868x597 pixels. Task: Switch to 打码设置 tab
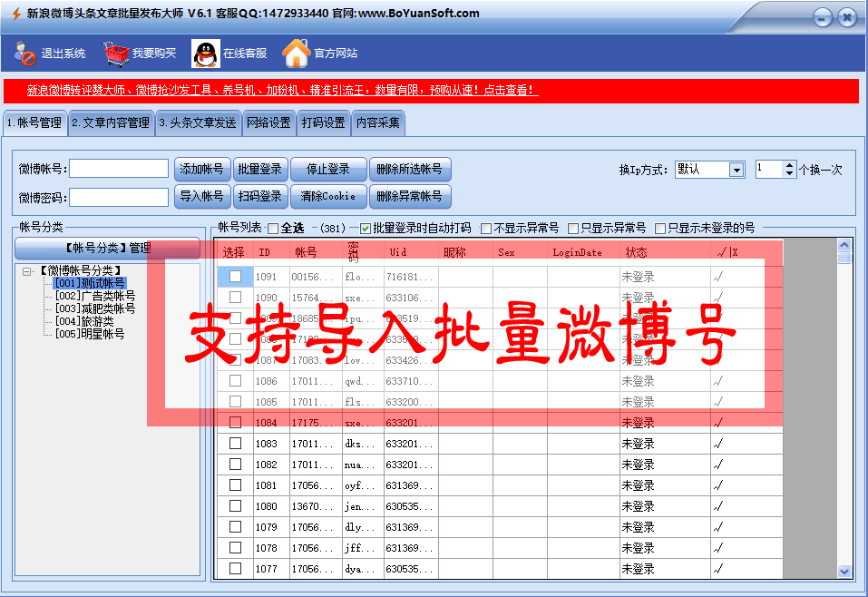323,123
